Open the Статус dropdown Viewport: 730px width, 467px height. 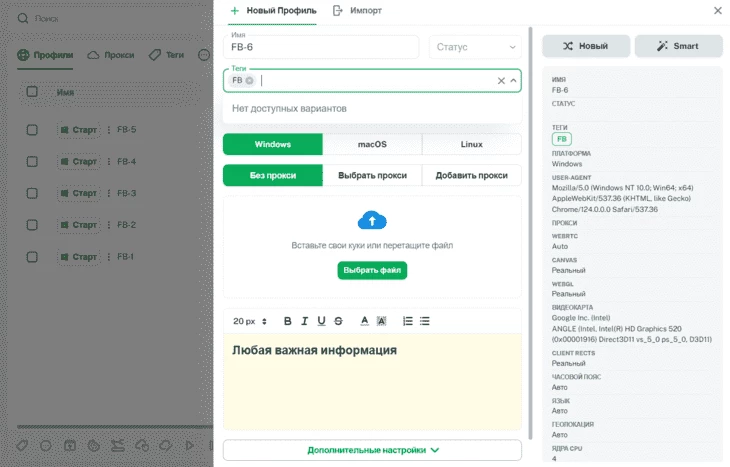475,47
